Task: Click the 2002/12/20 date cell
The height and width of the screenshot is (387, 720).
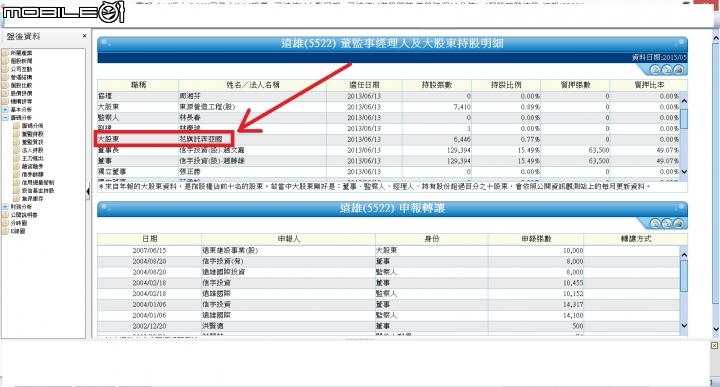Action: (149, 326)
